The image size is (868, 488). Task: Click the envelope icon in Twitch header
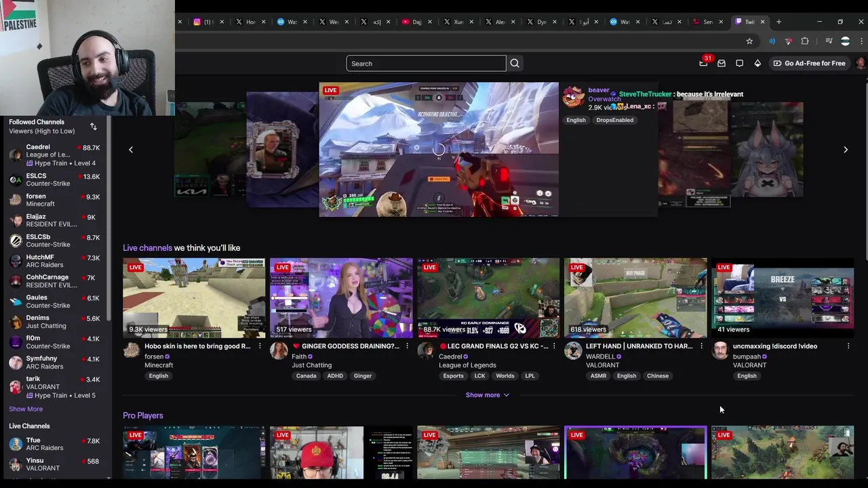click(x=722, y=63)
